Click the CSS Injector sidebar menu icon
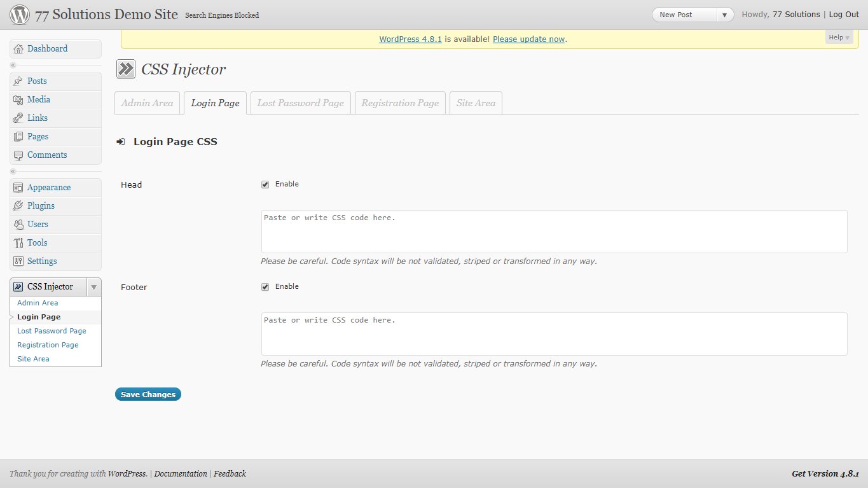 18,287
